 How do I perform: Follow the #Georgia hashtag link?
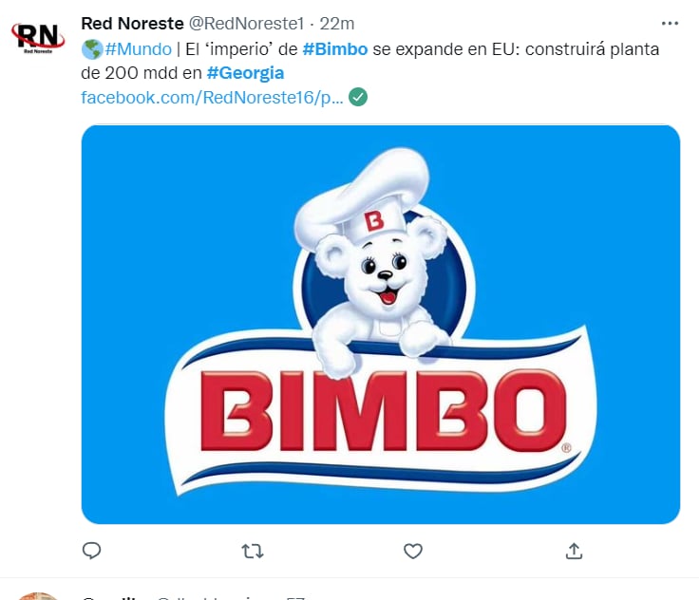[246, 73]
